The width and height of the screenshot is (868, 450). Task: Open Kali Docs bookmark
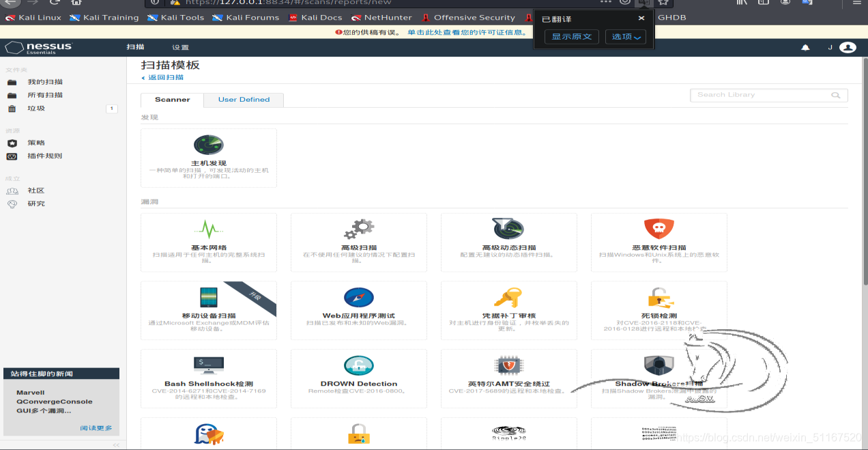[x=315, y=18]
